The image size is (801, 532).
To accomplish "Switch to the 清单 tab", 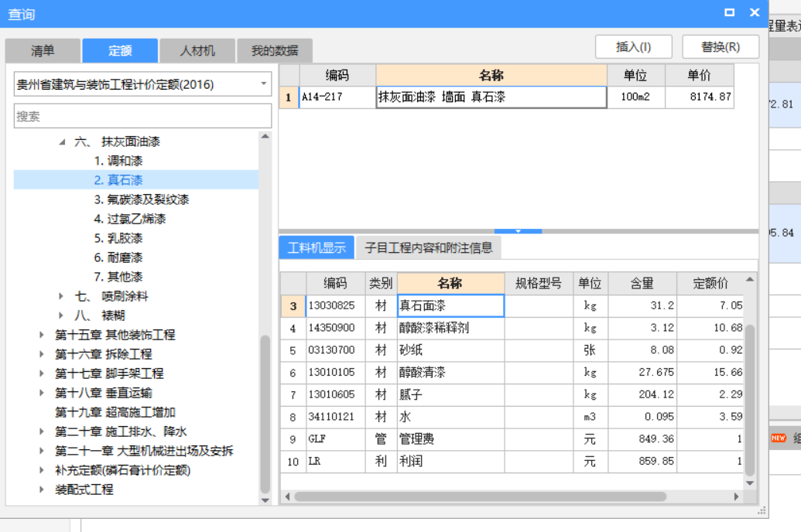I will tap(43, 50).
